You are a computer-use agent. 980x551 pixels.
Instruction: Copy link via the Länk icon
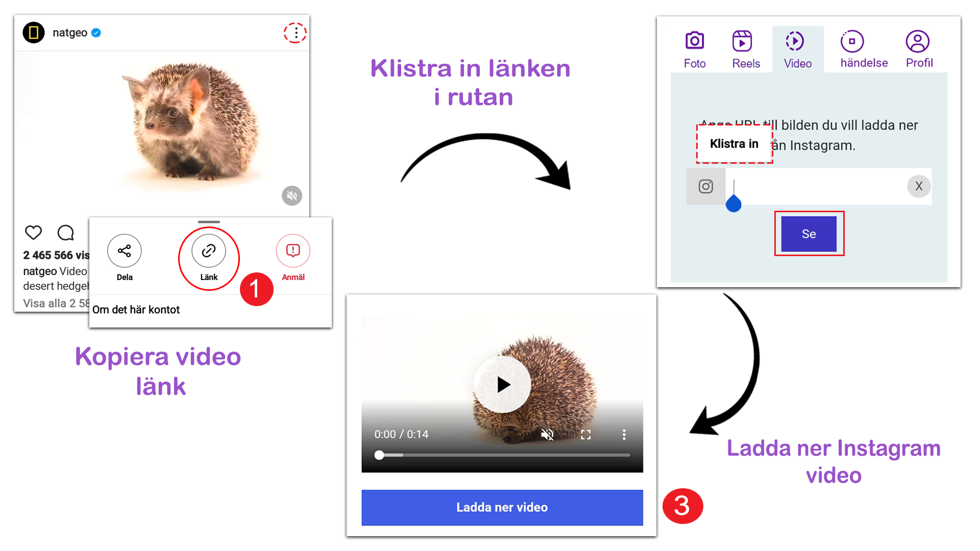(x=209, y=251)
